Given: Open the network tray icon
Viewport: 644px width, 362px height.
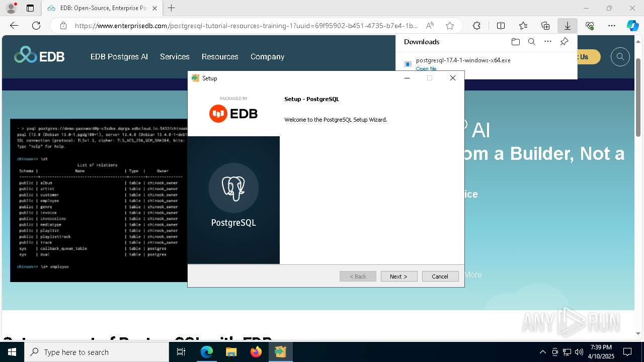Looking at the screenshot, I should point(567,352).
